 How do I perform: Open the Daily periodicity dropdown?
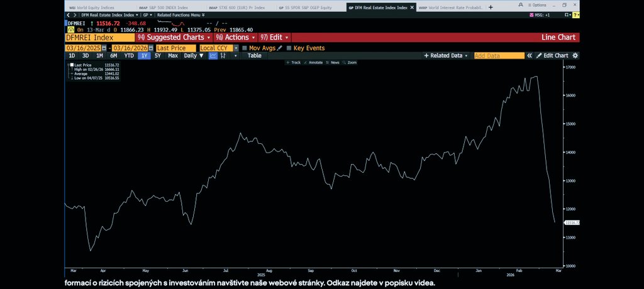194,56
